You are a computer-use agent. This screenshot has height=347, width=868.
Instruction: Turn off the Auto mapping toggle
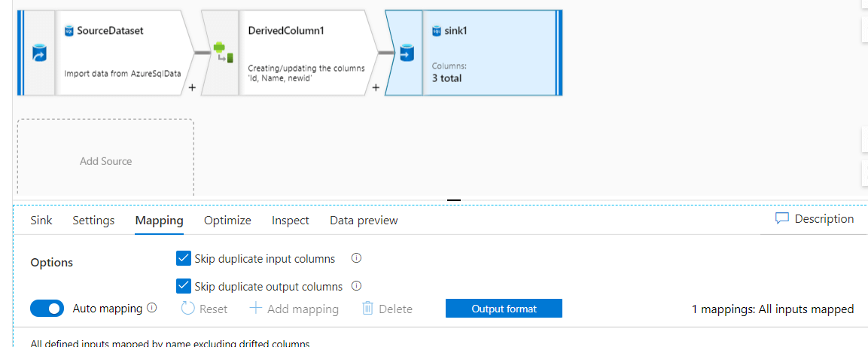[47, 309]
